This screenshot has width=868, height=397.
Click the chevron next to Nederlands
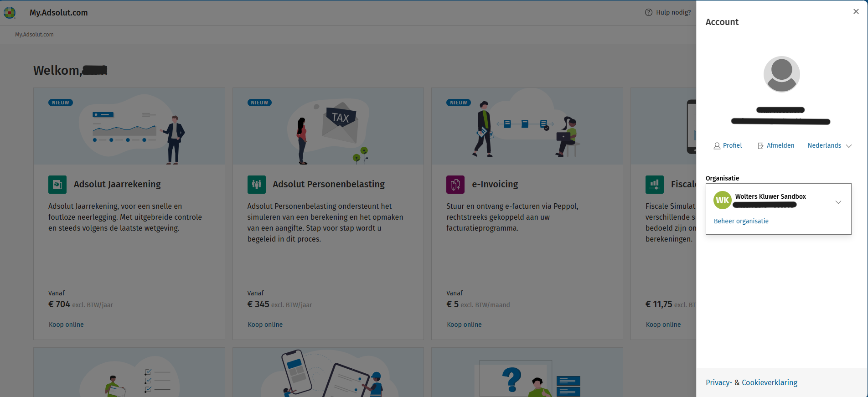tap(849, 146)
